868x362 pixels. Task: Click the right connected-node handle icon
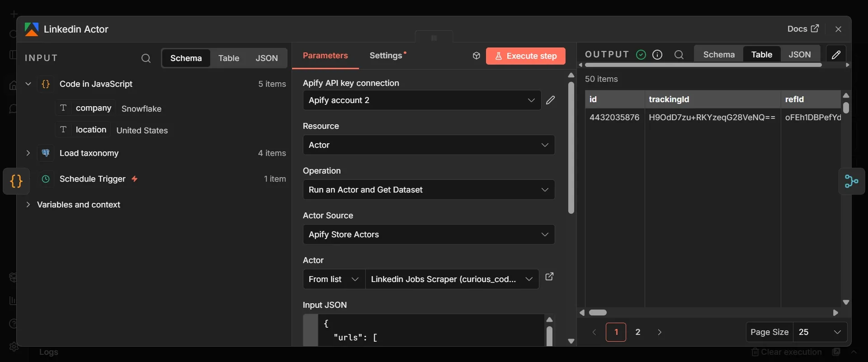coord(852,181)
